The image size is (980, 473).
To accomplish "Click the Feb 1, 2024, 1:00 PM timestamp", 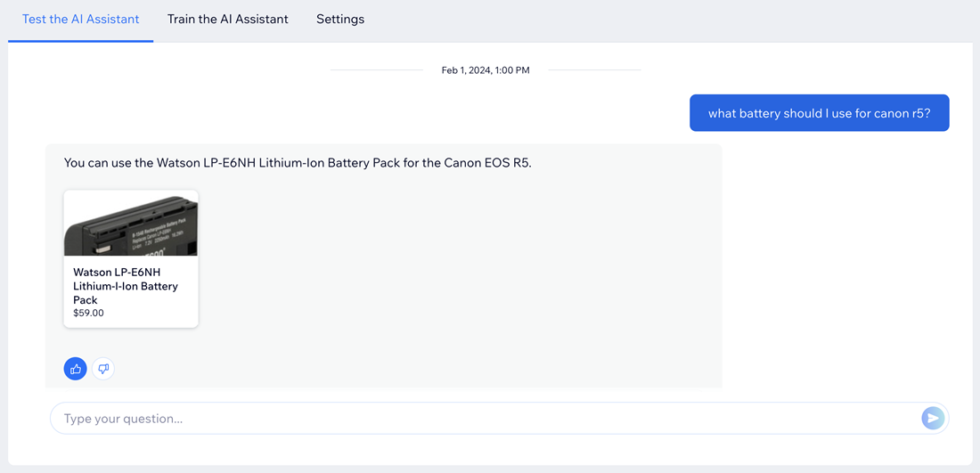I will (486, 70).
